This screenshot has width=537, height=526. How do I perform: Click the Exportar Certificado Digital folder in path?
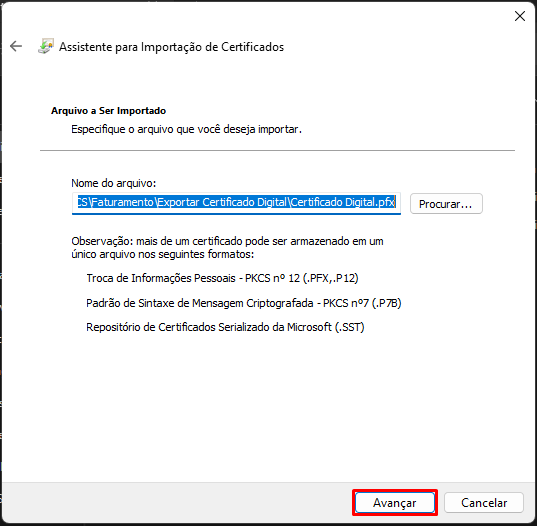(x=222, y=202)
